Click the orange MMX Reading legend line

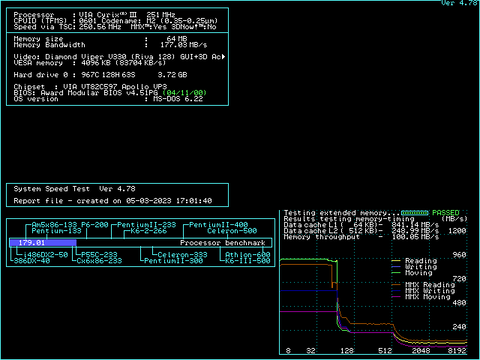pos(396,285)
